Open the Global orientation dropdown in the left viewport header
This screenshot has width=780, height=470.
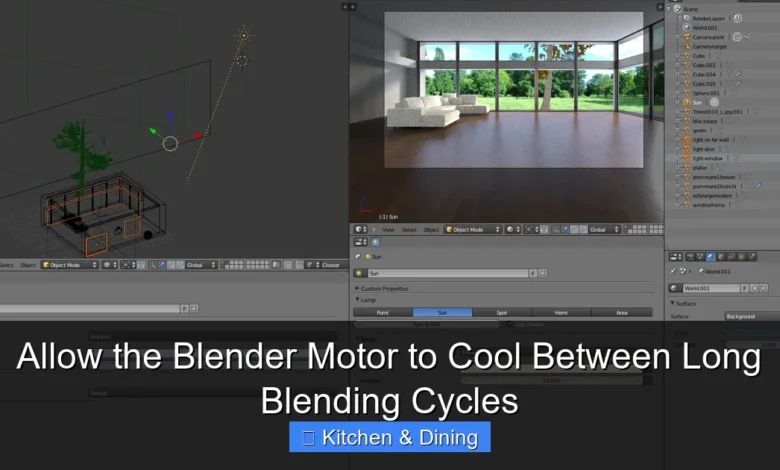tap(201, 265)
